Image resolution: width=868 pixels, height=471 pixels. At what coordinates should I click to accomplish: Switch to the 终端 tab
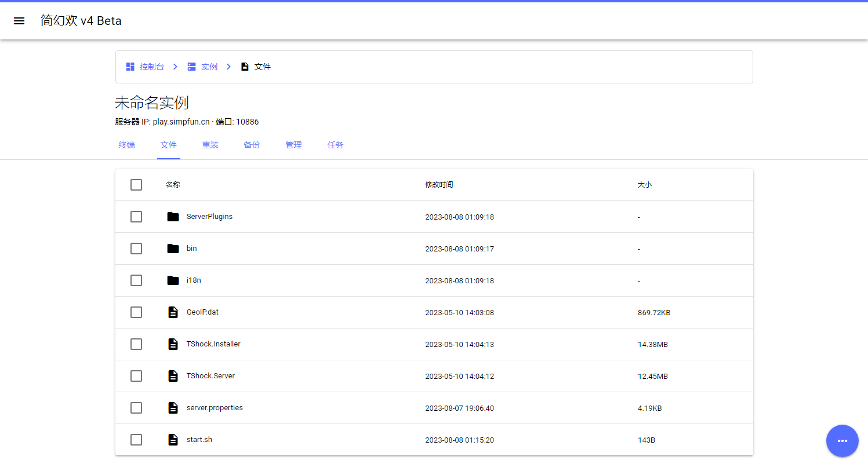click(x=126, y=145)
